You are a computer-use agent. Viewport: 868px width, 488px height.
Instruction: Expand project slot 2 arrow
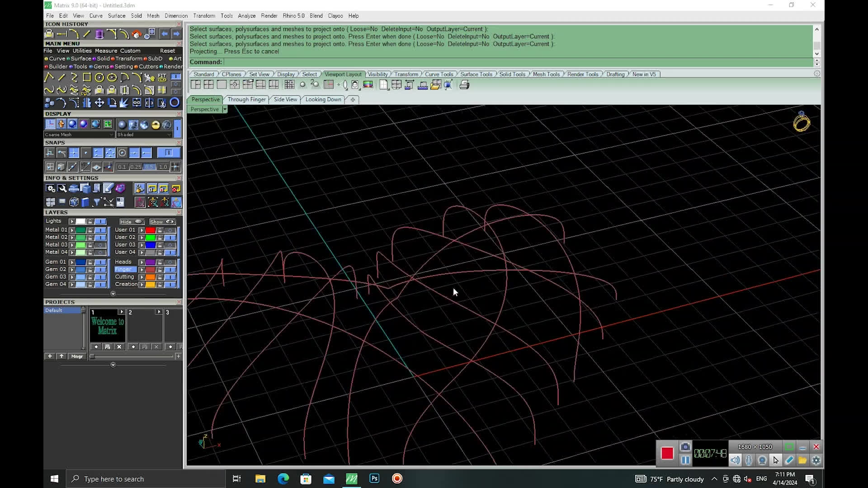click(x=159, y=312)
